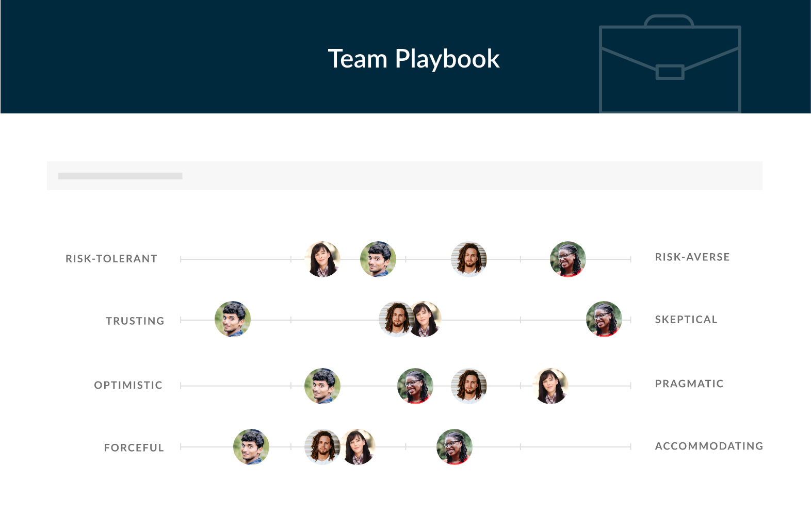This screenshot has width=811, height=532.
Task: Click the avatar nearest the Forceful label
Action: (251, 447)
